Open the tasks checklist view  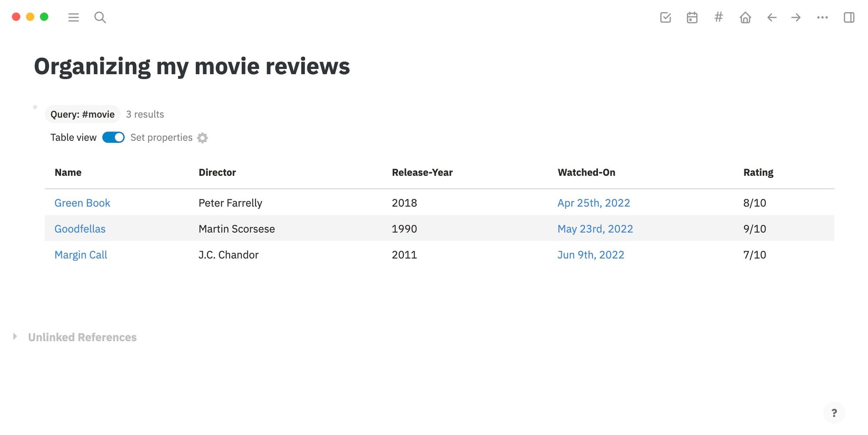coord(665,17)
